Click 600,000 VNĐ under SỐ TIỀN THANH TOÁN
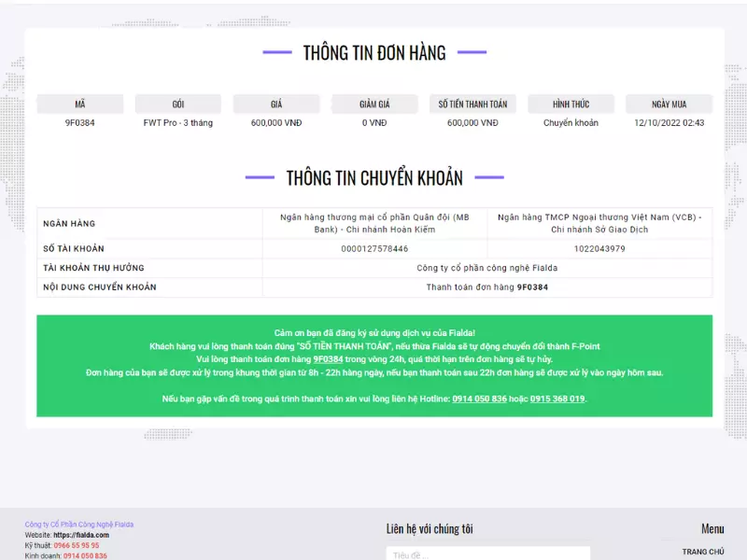The image size is (747, 560). [472, 122]
